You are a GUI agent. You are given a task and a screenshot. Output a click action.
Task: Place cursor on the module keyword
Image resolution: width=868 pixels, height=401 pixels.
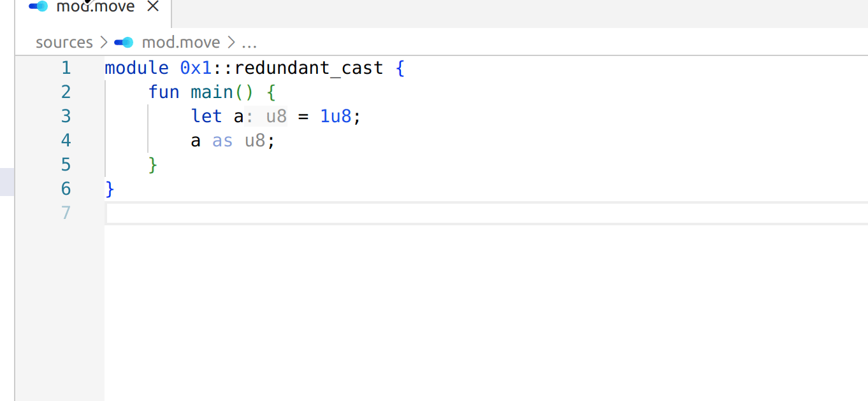(136, 67)
